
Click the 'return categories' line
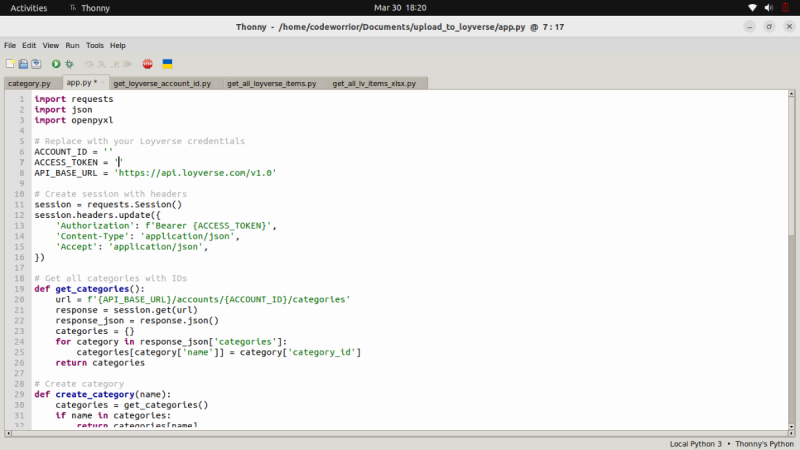[x=100, y=363]
